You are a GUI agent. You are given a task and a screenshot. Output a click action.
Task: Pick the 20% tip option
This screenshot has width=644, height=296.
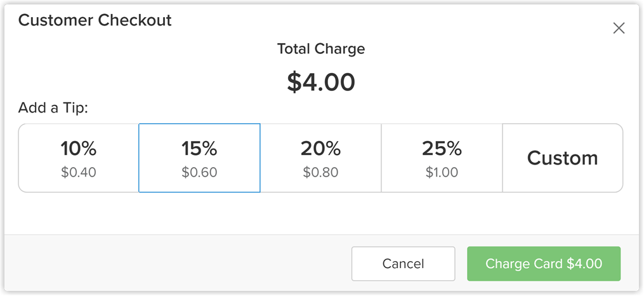(x=320, y=158)
